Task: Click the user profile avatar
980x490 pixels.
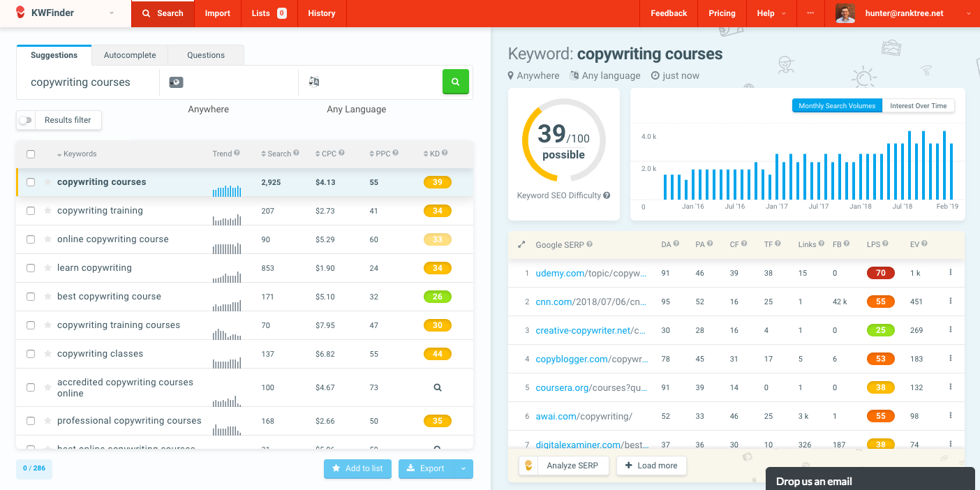Action: click(x=845, y=13)
